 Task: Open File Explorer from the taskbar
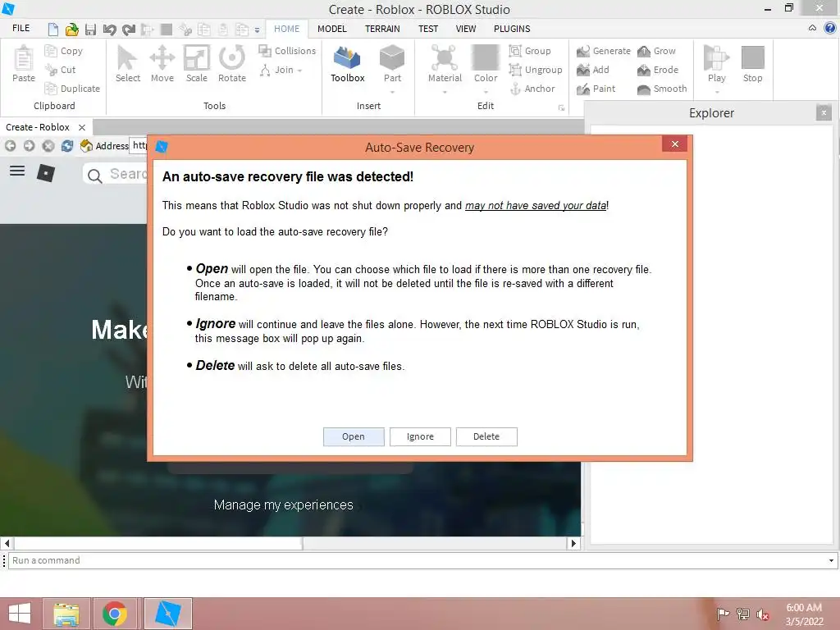click(66, 614)
